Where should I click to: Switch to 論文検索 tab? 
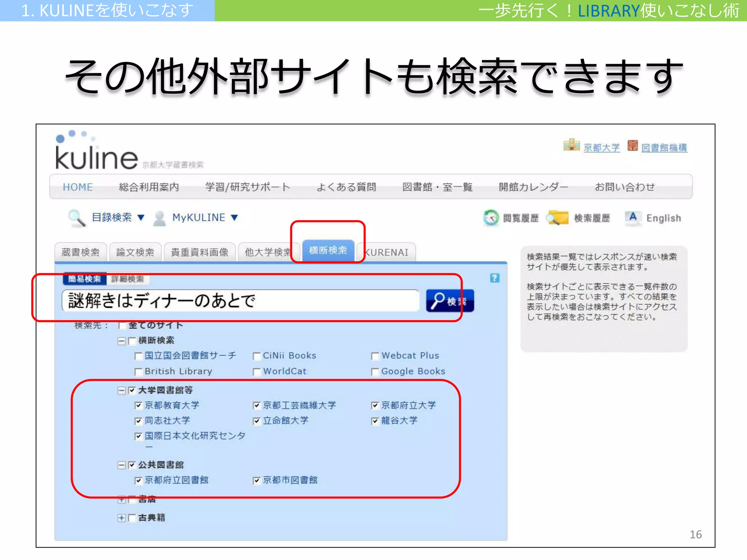pos(135,252)
